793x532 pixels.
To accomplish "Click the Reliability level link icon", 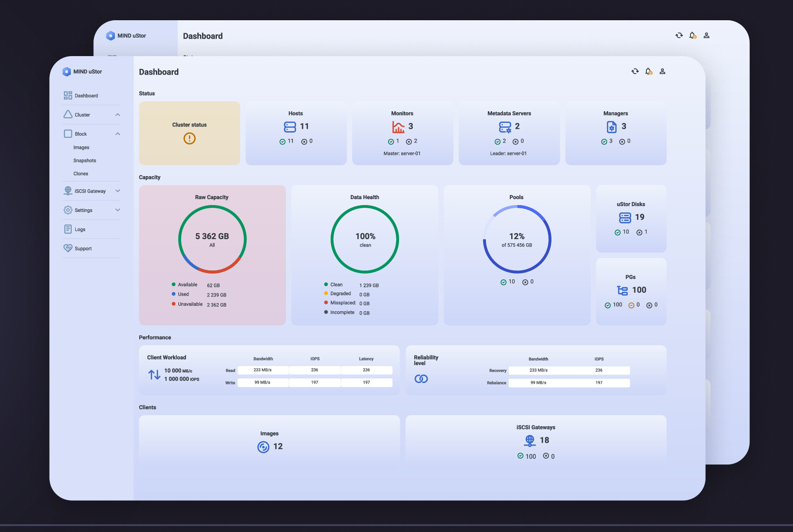I will click(x=421, y=379).
